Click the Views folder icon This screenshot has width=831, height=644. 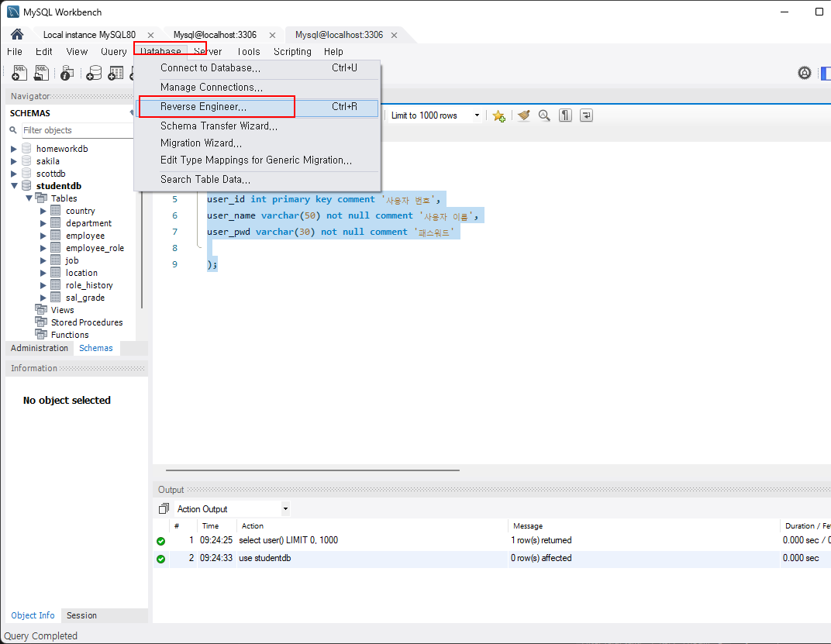point(41,309)
